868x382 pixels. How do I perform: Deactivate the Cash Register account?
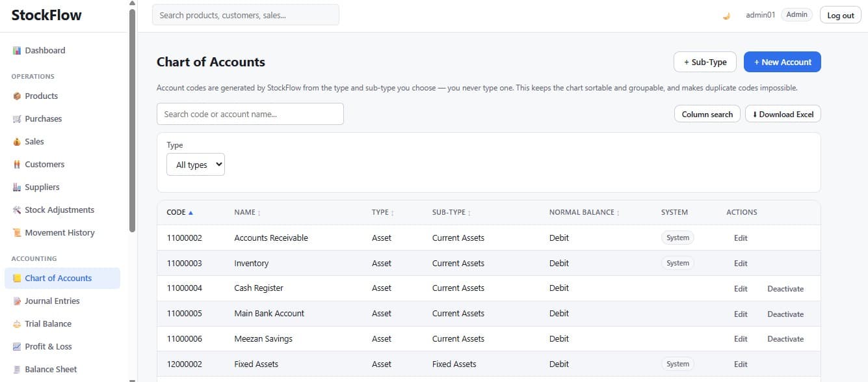[785, 289]
